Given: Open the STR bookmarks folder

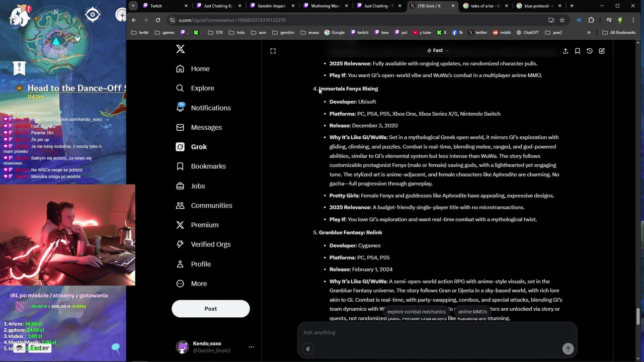Looking at the screenshot, I should (x=215, y=33).
